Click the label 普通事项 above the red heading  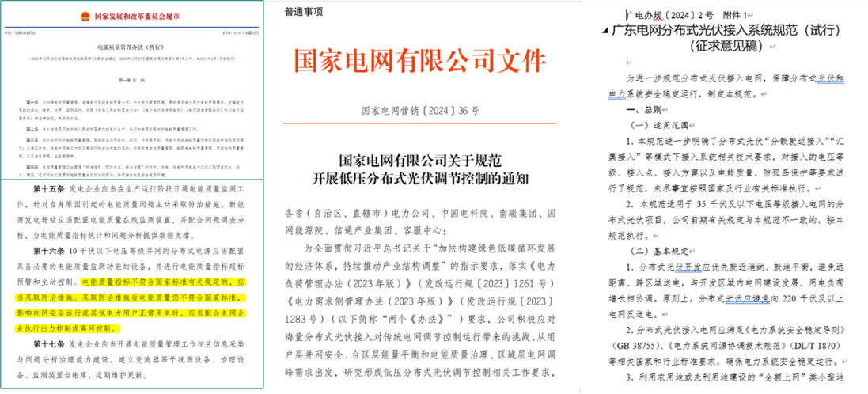(x=303, y=12)
